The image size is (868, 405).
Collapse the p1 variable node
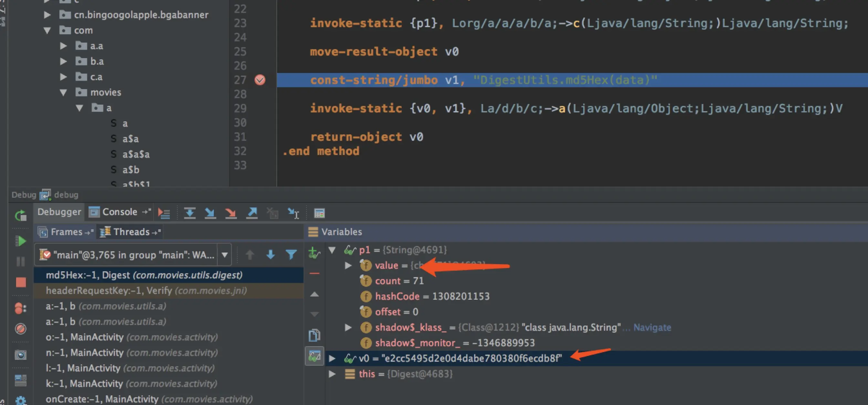pos(332,250)
